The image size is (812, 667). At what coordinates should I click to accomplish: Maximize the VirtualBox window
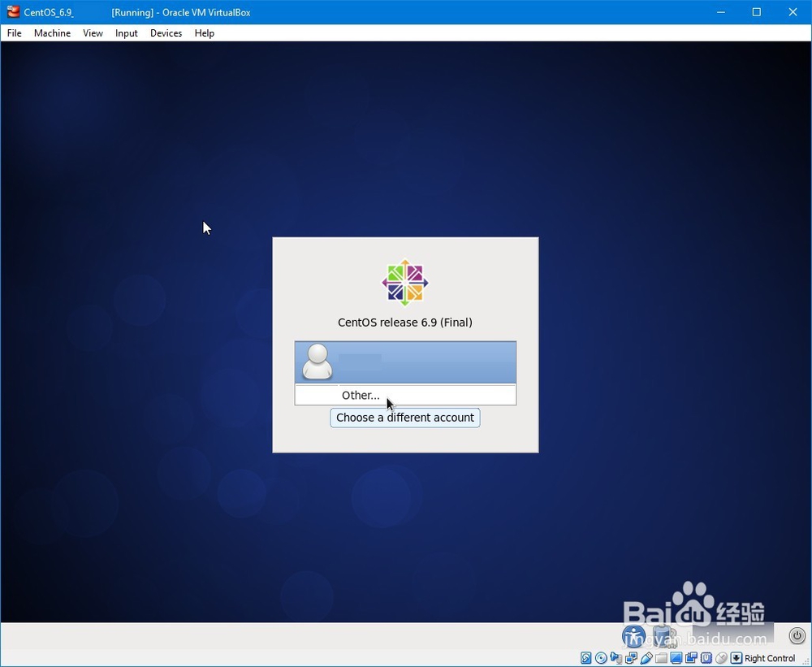pos(757,12)
